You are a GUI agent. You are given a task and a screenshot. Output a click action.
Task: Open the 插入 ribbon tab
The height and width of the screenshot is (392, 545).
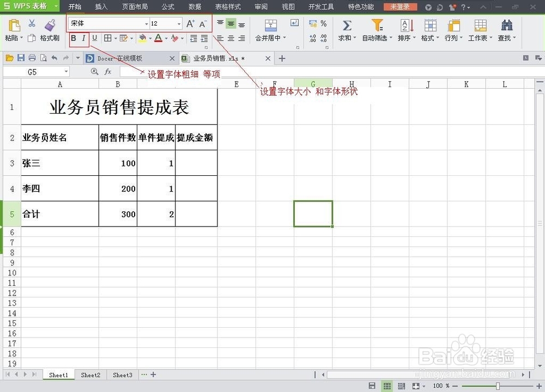(x=101, y=7)
